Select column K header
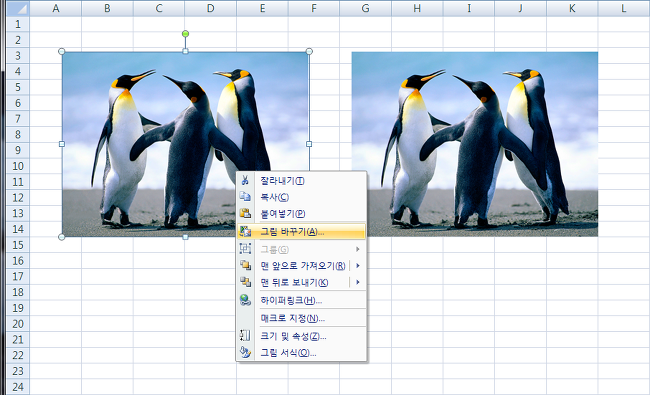Viewport: 650px width, 395px height. 572,8
